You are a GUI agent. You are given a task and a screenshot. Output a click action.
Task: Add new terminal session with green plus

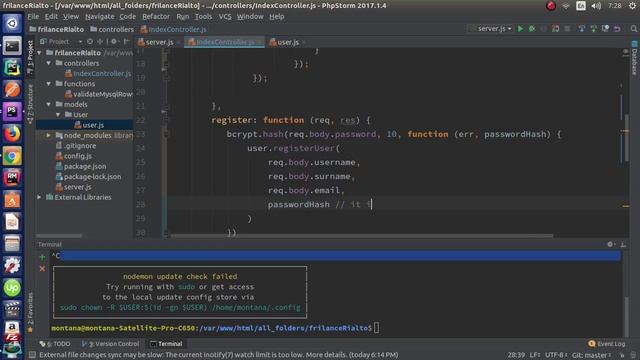point(42,257)
